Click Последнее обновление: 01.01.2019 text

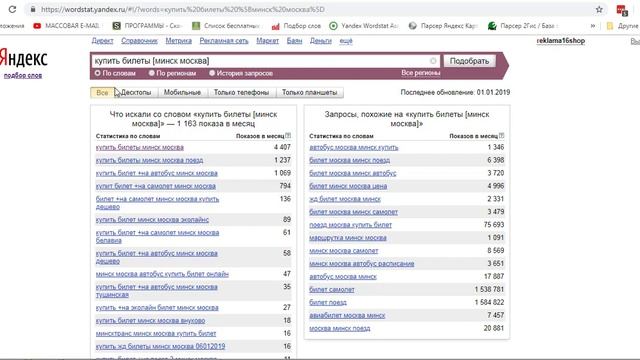tap(455, 92)
